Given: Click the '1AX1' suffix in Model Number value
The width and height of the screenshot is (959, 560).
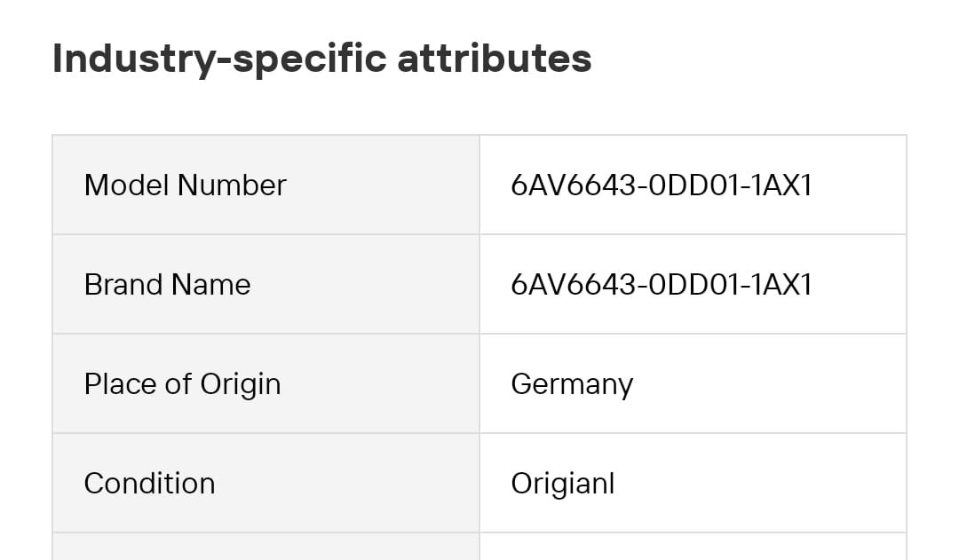Looking at the screenshot, I should point(781,185).
